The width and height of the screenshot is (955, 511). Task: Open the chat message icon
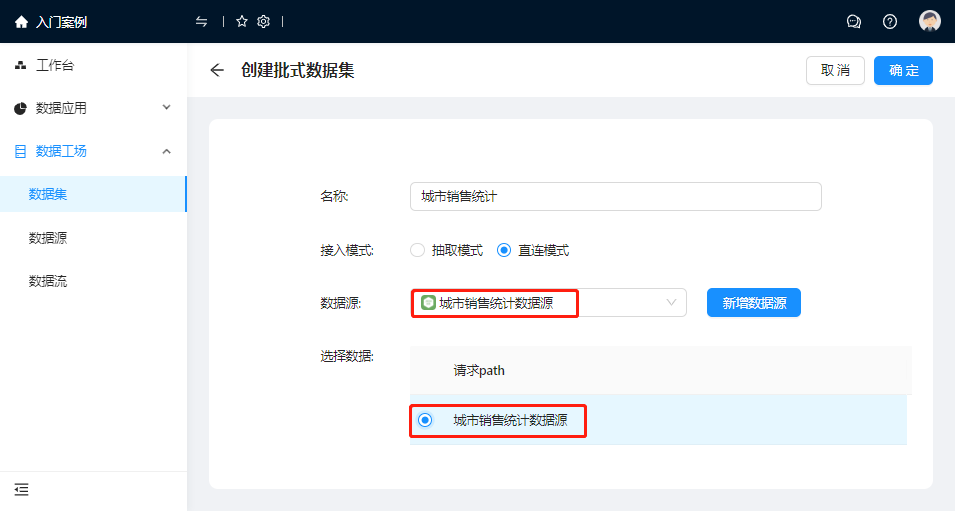854,22
